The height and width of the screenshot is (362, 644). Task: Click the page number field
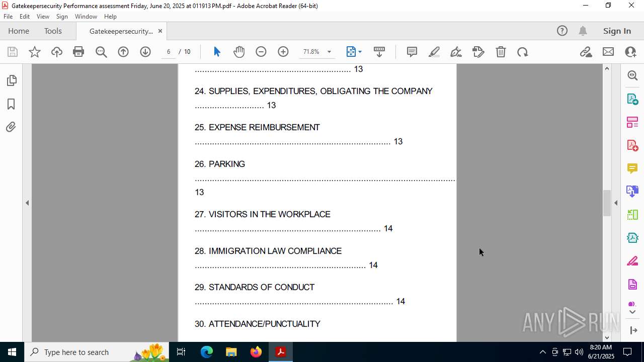tap(169, 52)
